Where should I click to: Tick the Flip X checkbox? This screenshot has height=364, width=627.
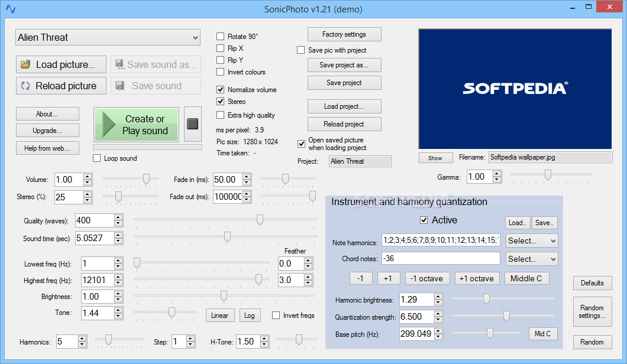[220, 48]
